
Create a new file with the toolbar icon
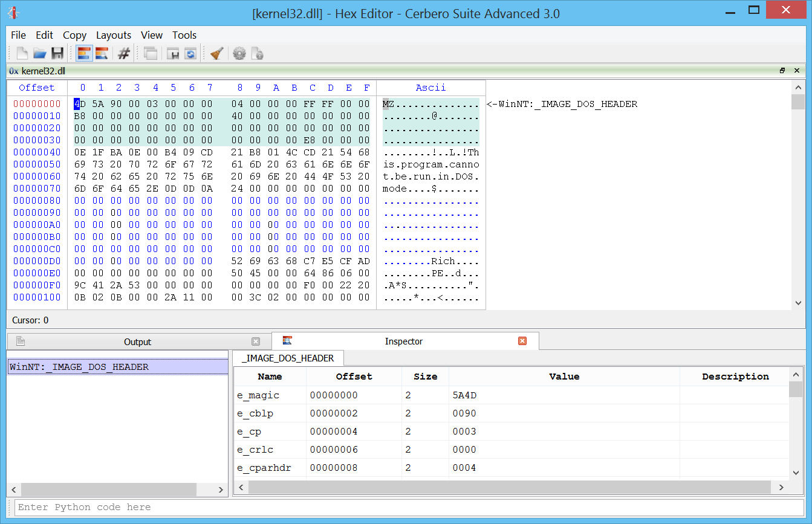pos(22,53)
